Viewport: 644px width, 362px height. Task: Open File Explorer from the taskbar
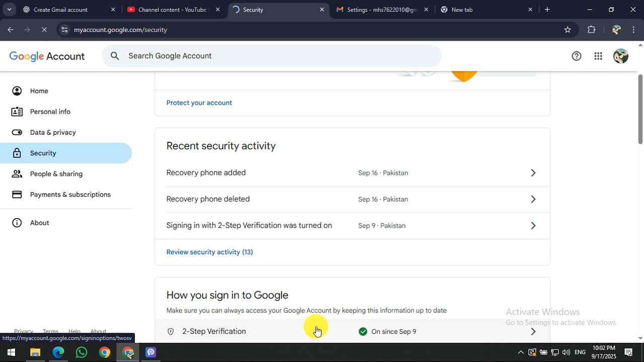coord(35,352)
